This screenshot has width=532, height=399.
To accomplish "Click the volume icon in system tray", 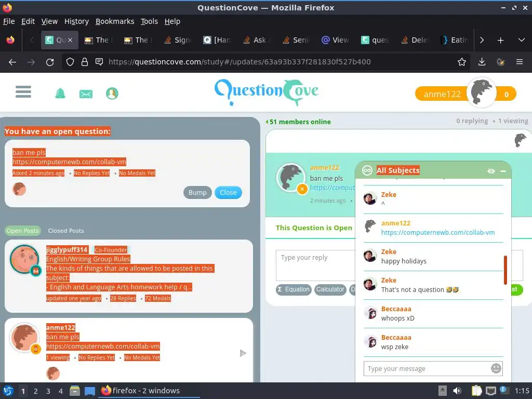I will 457,391.
